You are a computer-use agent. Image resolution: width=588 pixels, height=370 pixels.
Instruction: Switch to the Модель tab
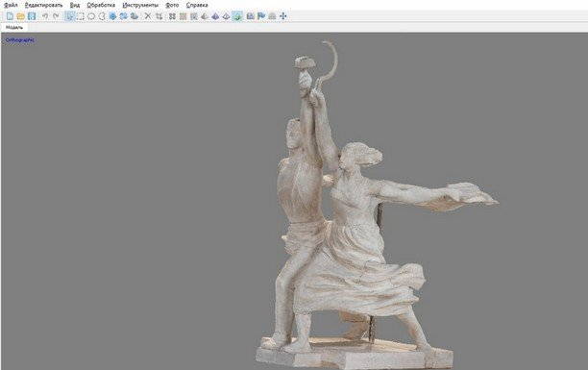coord(14,28)
